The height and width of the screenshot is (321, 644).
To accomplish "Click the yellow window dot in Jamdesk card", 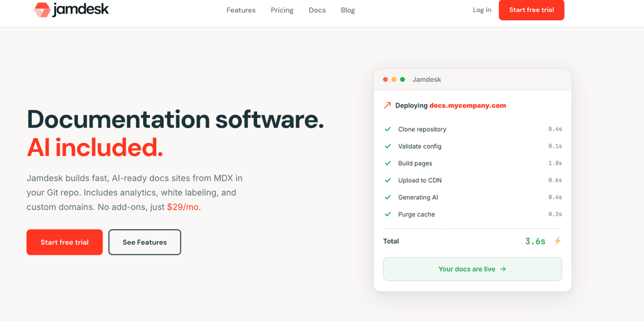I will (394, 79).
